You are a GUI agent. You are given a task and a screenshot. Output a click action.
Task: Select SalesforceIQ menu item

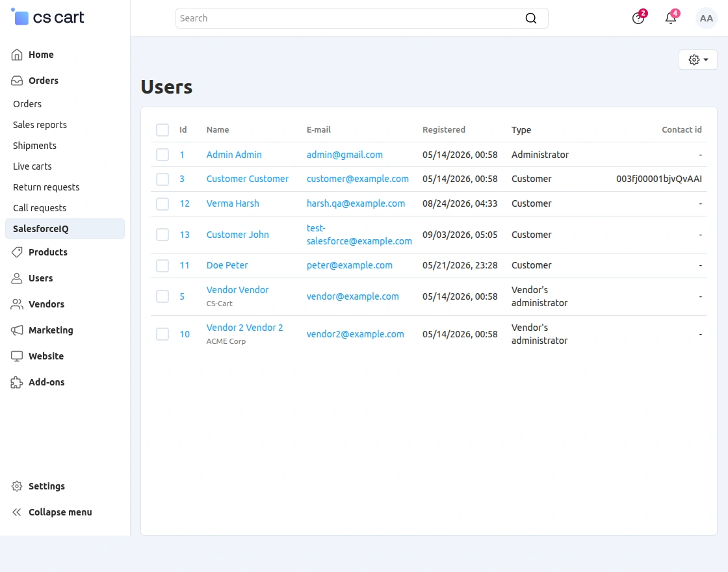[65, 229]
